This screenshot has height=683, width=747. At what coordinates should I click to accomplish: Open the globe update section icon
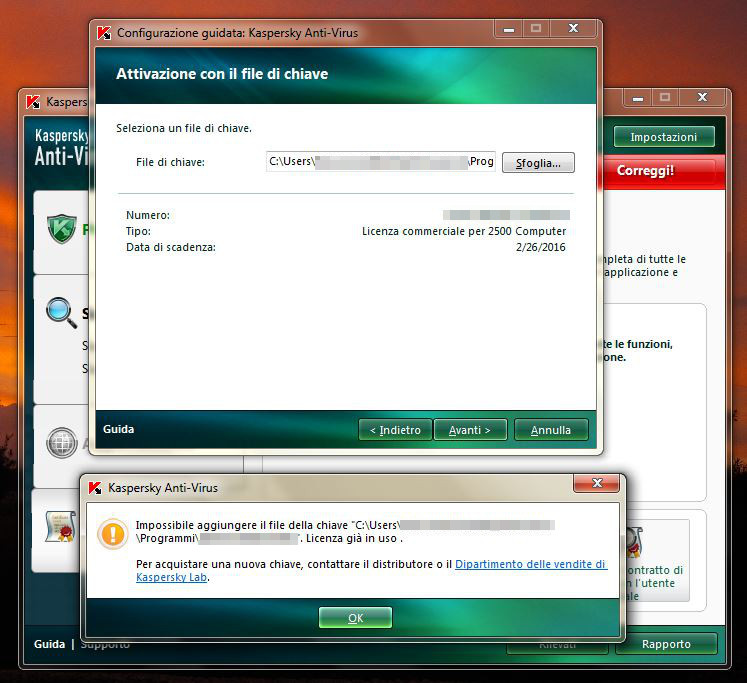point(62,442)
